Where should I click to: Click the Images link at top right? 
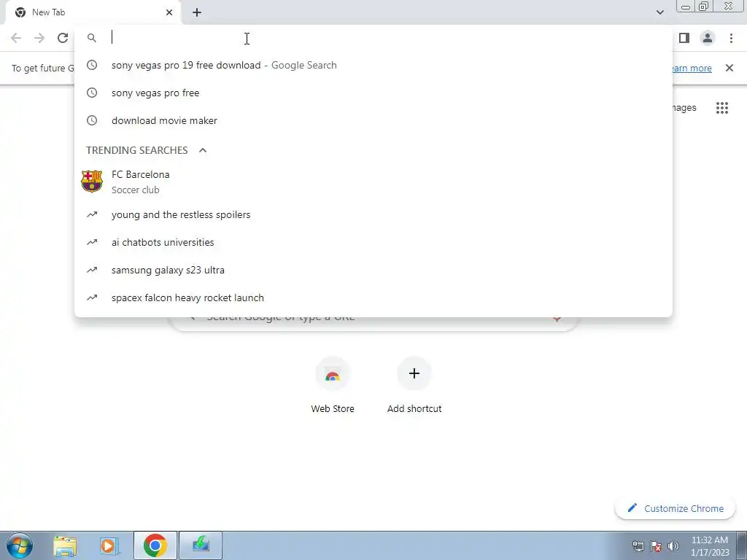[684, 108]
